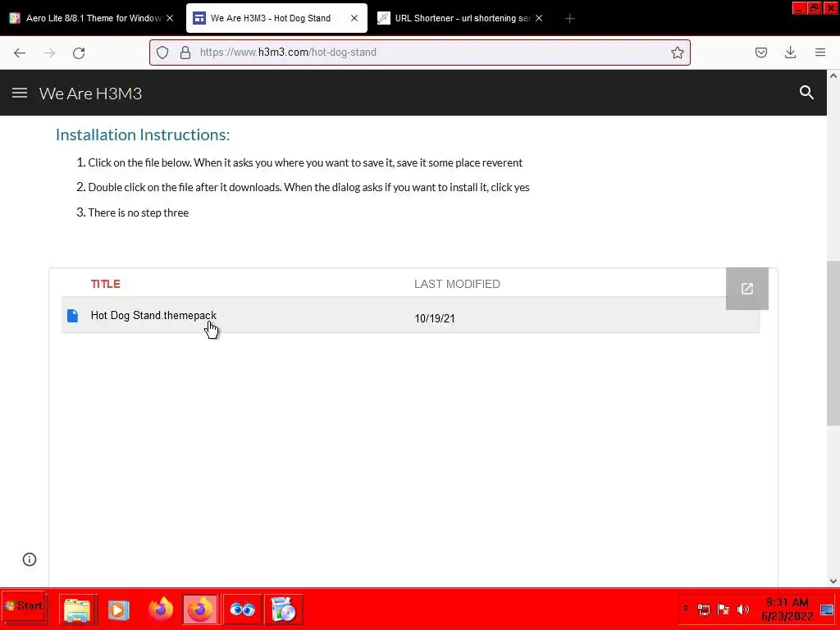This screenshot has width=840, height=630.
Task: Switch to Aero Lite 8/8.1 Theme tab
Action: (x=91, y=18)
